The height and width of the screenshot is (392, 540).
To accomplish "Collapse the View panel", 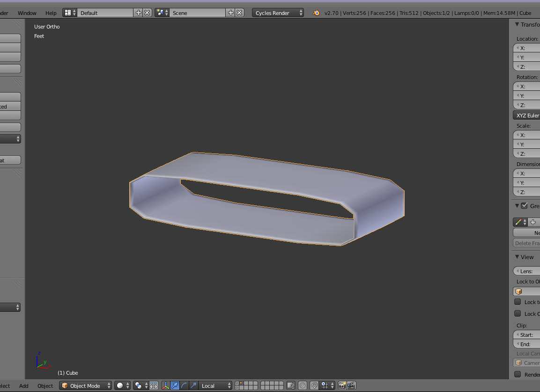I will tap(517, 257).
